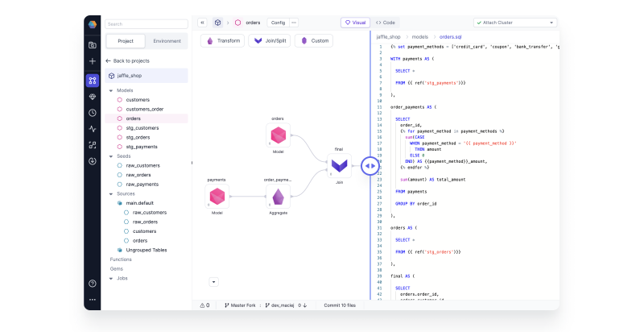Open the Transform gem menu

[223, 40]
